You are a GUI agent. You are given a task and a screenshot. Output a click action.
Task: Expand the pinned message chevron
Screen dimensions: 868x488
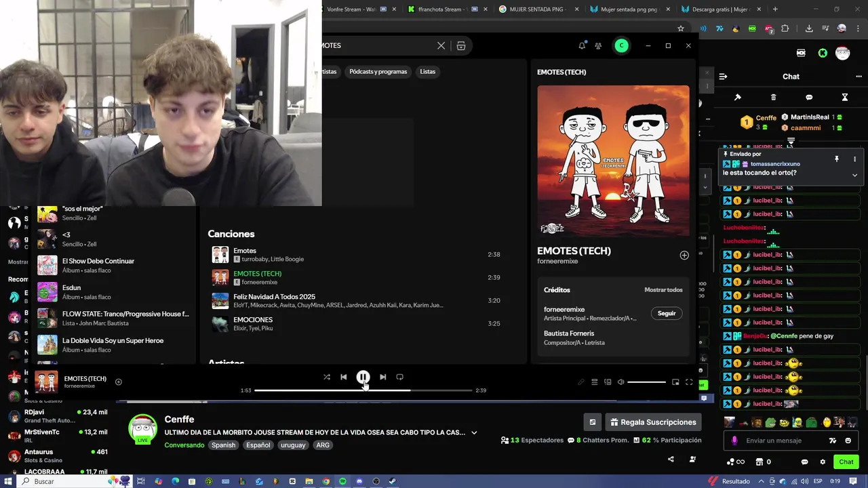click(854, 175)
